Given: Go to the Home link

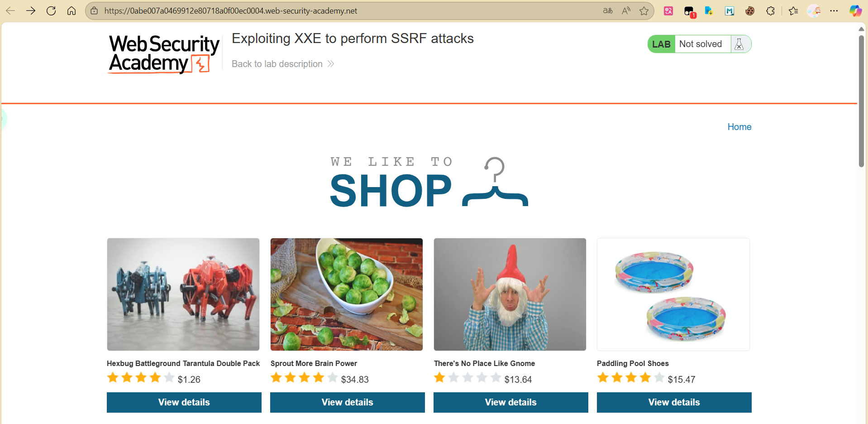Looking at the screenshot, I should click(x=739, y=127).
